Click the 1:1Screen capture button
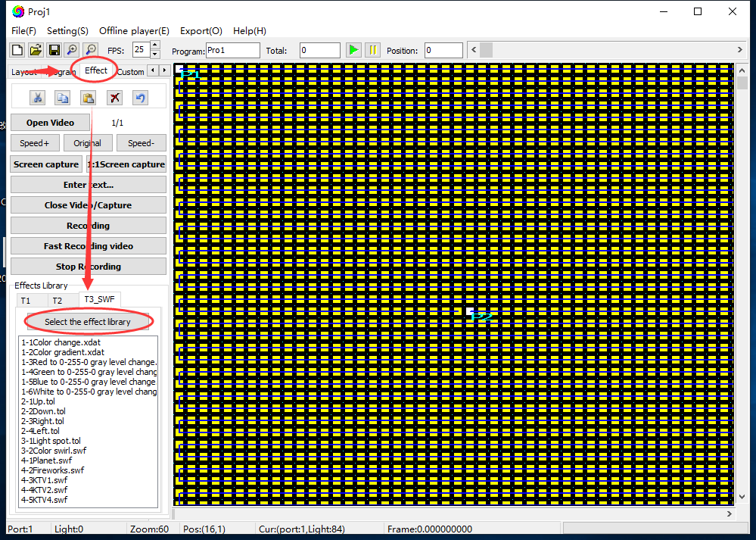The height and width of the screenshot is (540, 756). 126,164
